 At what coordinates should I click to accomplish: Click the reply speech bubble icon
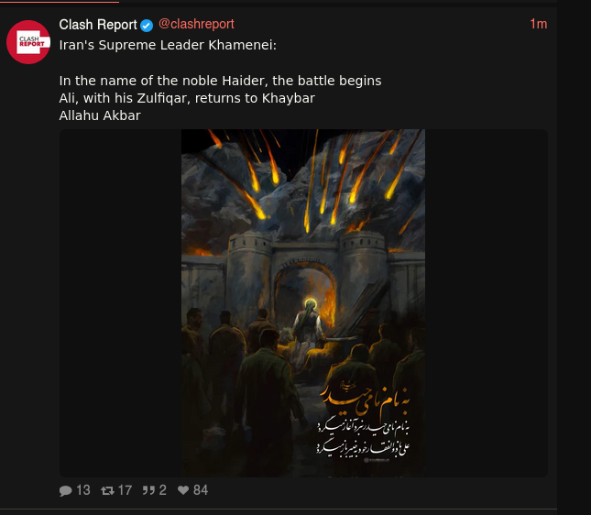[66, 490]
